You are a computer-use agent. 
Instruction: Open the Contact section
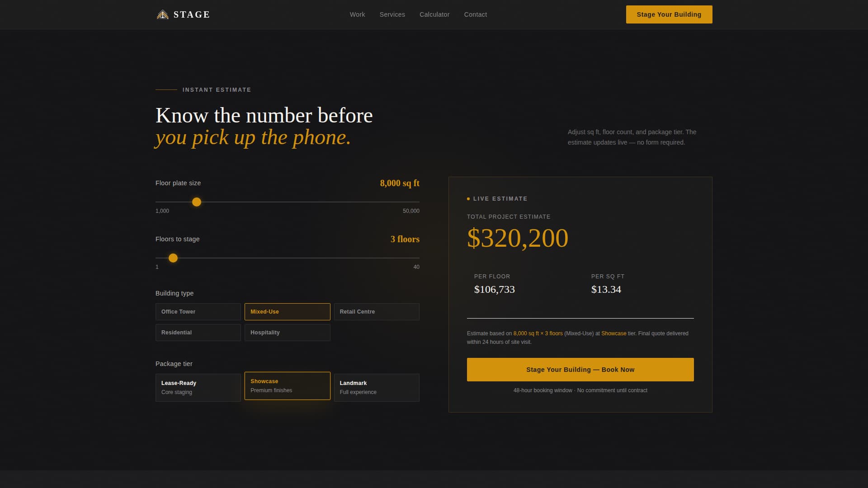(x=475, y=14)
